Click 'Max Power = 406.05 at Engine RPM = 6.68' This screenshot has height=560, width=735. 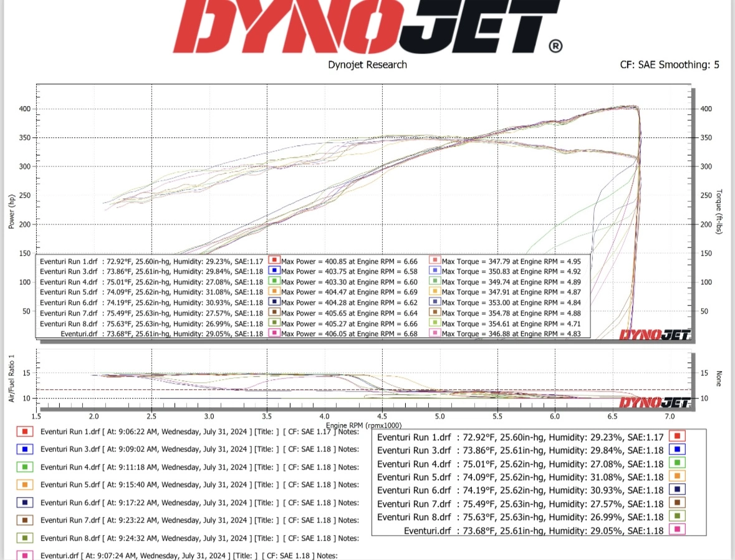pos(349,334)
